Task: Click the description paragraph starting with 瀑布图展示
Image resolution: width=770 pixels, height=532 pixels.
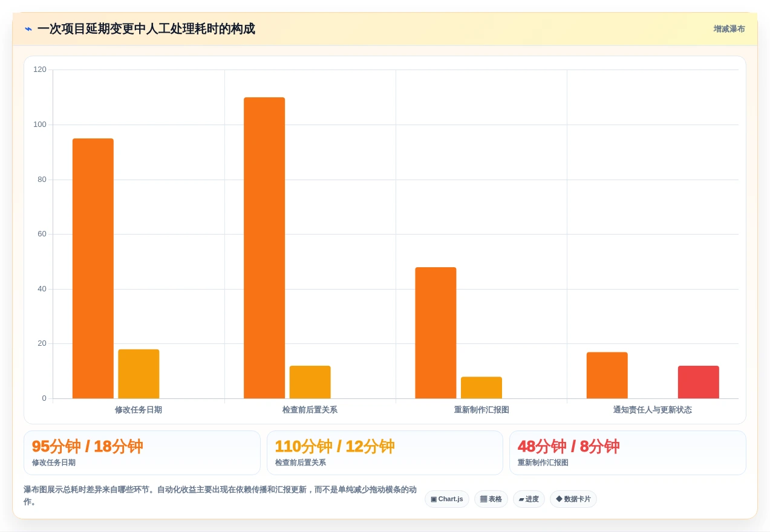Action: [x=220, y=496]
